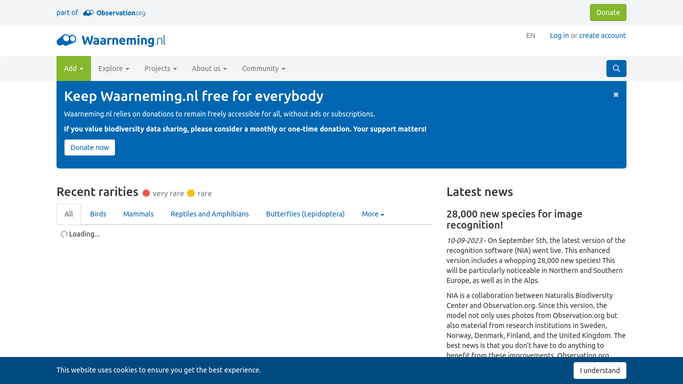Click the magnifying glass search icon
683x384 pixels.
[616, 68]
